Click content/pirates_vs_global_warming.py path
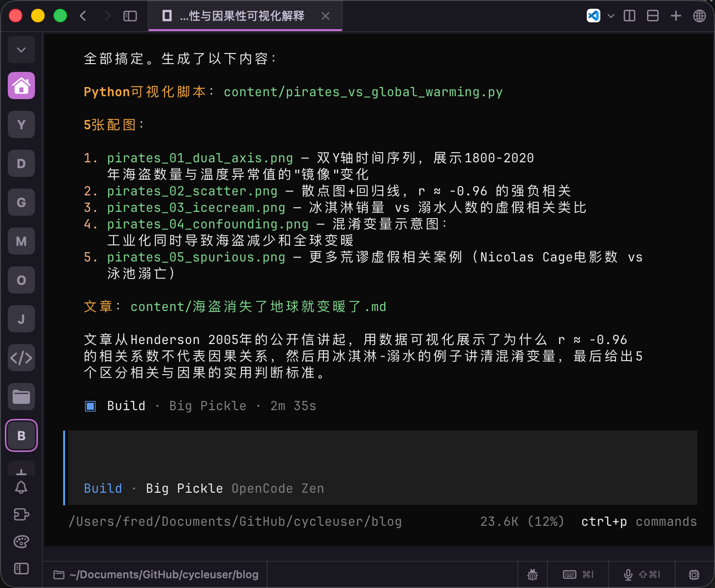This screenshot has width=715, height=588. coord(363,92)
